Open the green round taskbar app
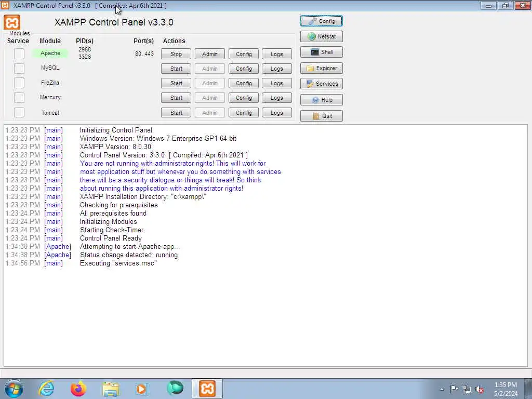This screenshot has height=399, width=532. [175, 389]
